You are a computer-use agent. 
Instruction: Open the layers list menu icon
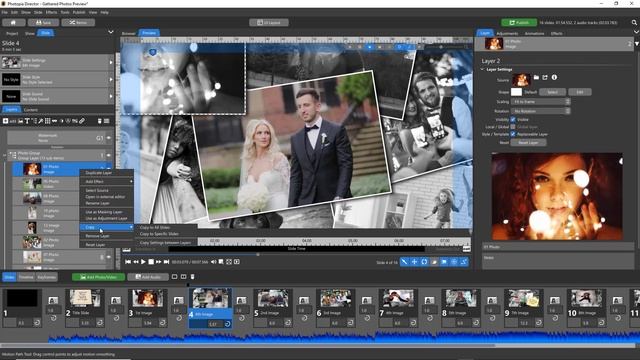click(x=107, y=121)
